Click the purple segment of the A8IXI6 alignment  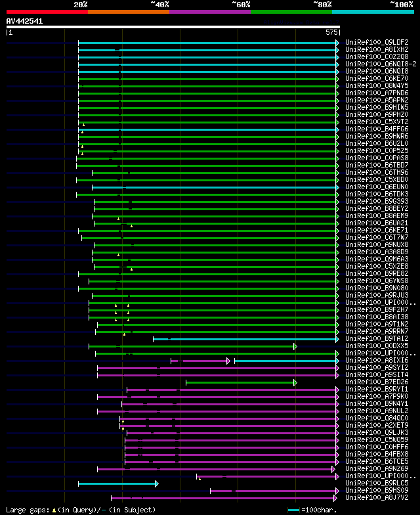(x=200, y=361)
